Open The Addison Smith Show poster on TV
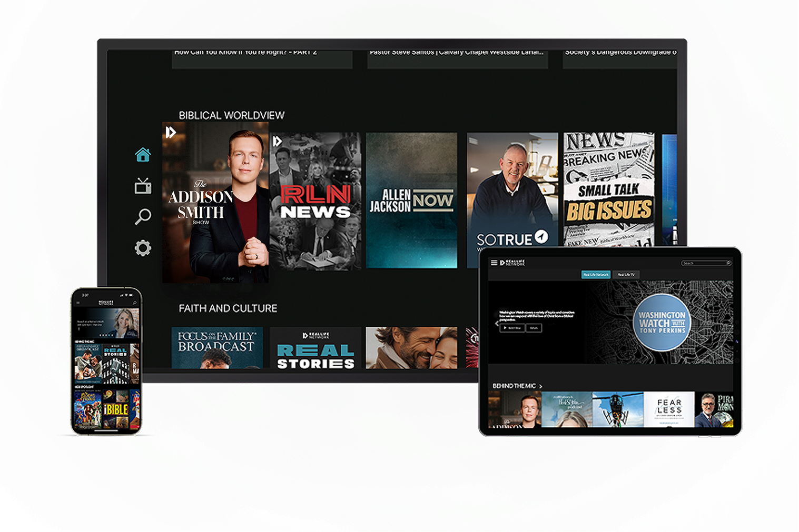Viewport: 799px width, 532px height. (x=215, y=203)
